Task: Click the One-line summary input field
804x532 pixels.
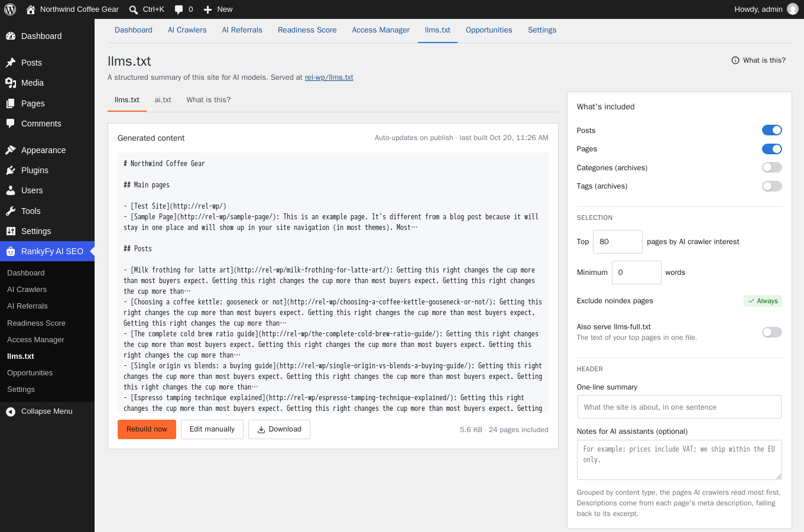Action: pos(679,407)
